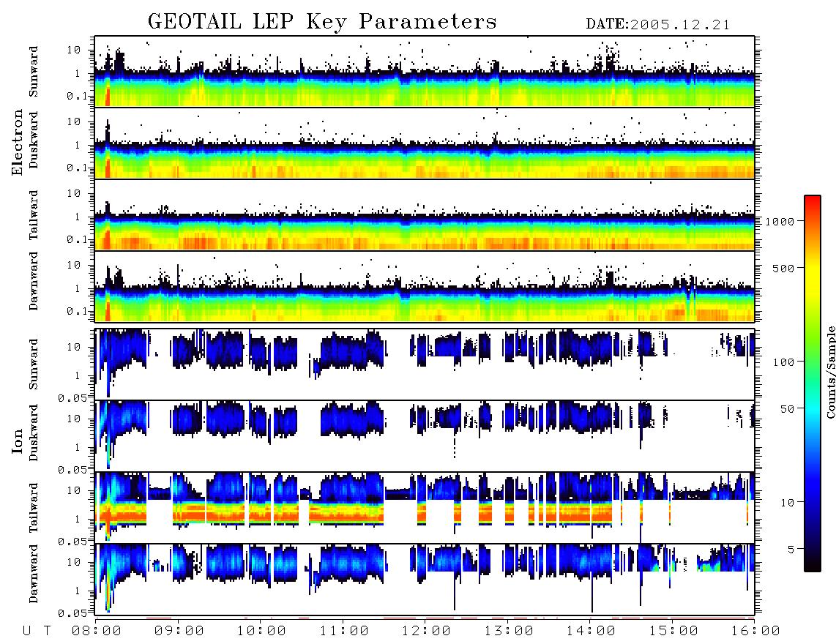Select the Ion Duskward axis label
The width and height of the screenshot is (836, 644).
[34, 433]
